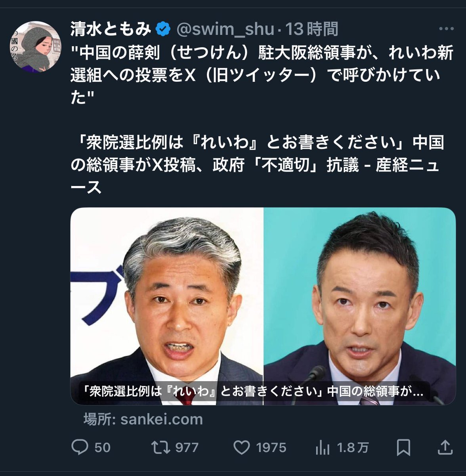
Task: Open the reply comment icon
Action: tap(80, 447)
